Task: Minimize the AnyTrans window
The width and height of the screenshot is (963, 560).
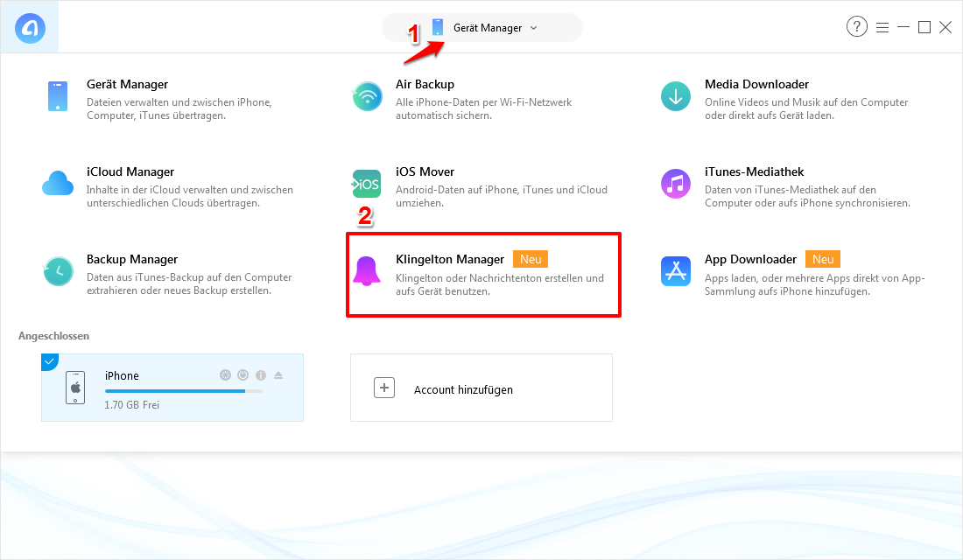Action: (903, 27)
